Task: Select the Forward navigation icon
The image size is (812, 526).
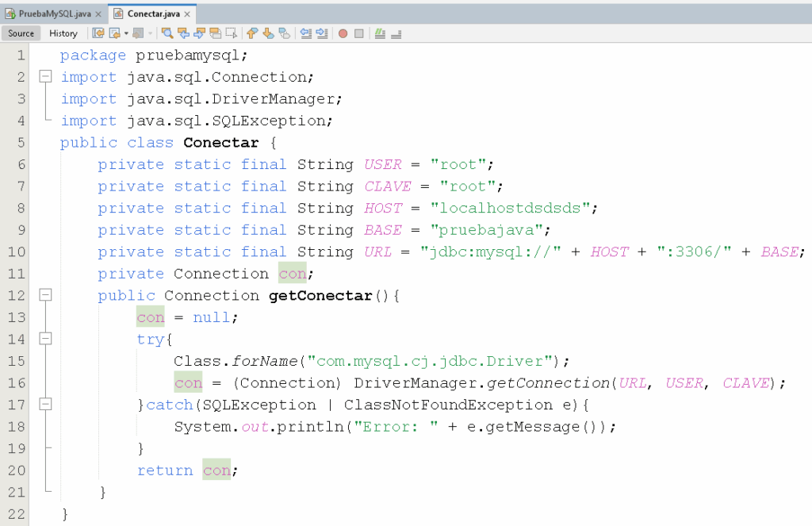Action: (x=137, y=33)
